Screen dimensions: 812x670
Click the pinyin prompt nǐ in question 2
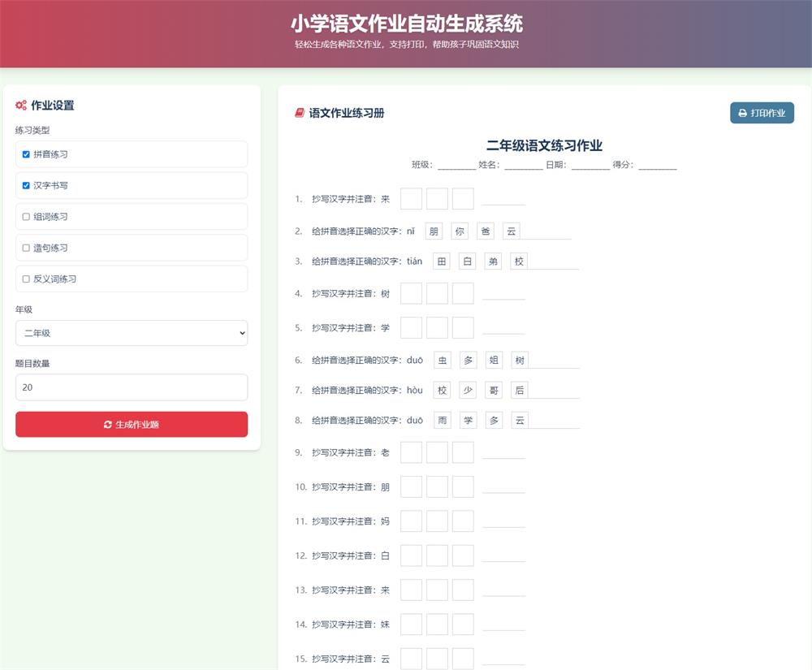coord(411,231)
